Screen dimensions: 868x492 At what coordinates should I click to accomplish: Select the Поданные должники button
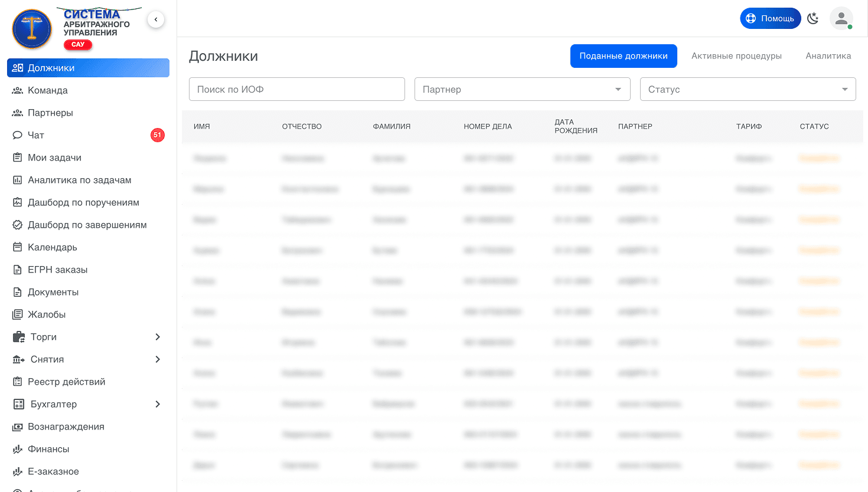(x=623, y=56)
